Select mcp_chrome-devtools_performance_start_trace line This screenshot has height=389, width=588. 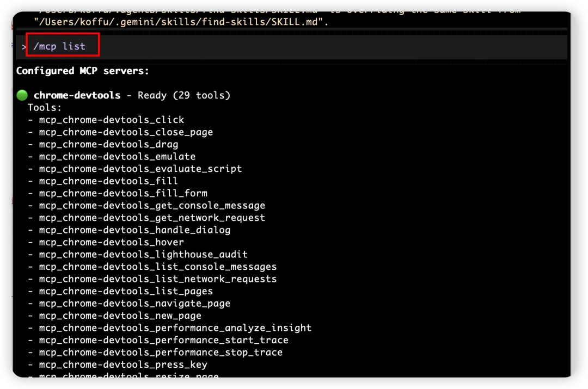[163, 340]
